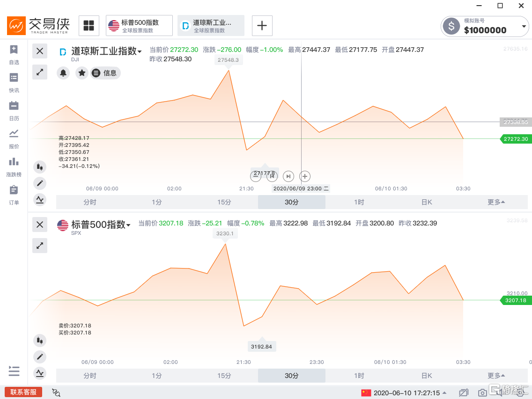Open the 涨跌榜 ranking sidebar icon
This screenshot has height=399, width=532.
(x=14, y=166)
